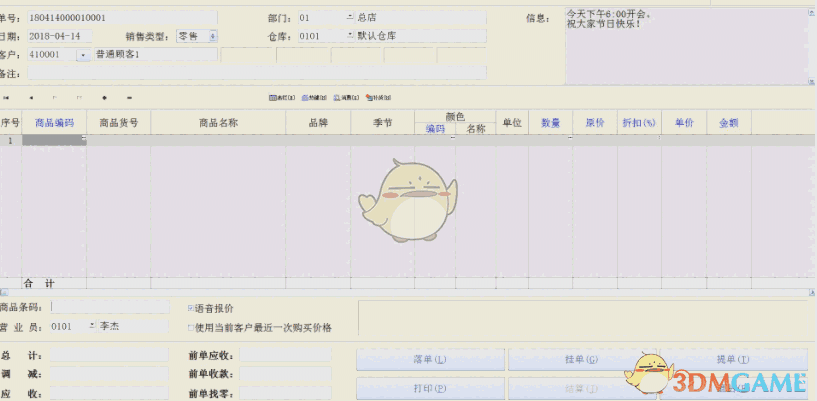Click the grid horizontal scrollbar
This screenshot has height=401, width=817.
pyautogui.click(x=408, y=293)
